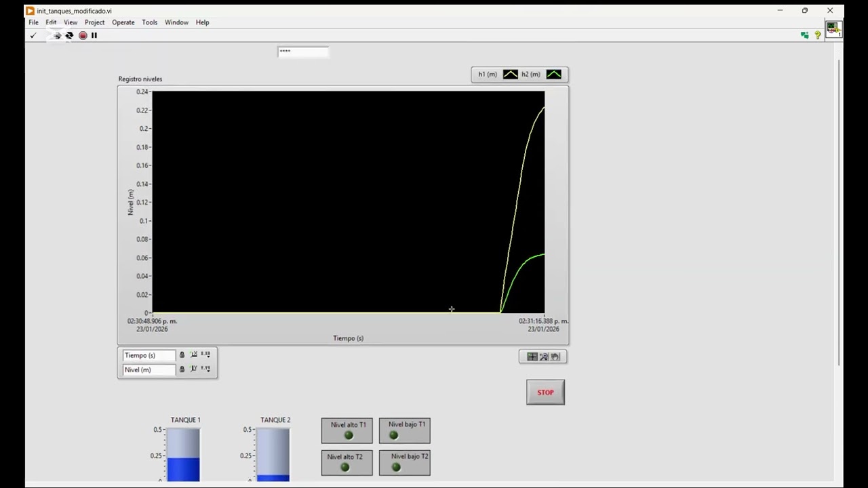Autoscale the Tiempo X axis once
This screenshot has height=488, width=868.
(x=194, y=354)
